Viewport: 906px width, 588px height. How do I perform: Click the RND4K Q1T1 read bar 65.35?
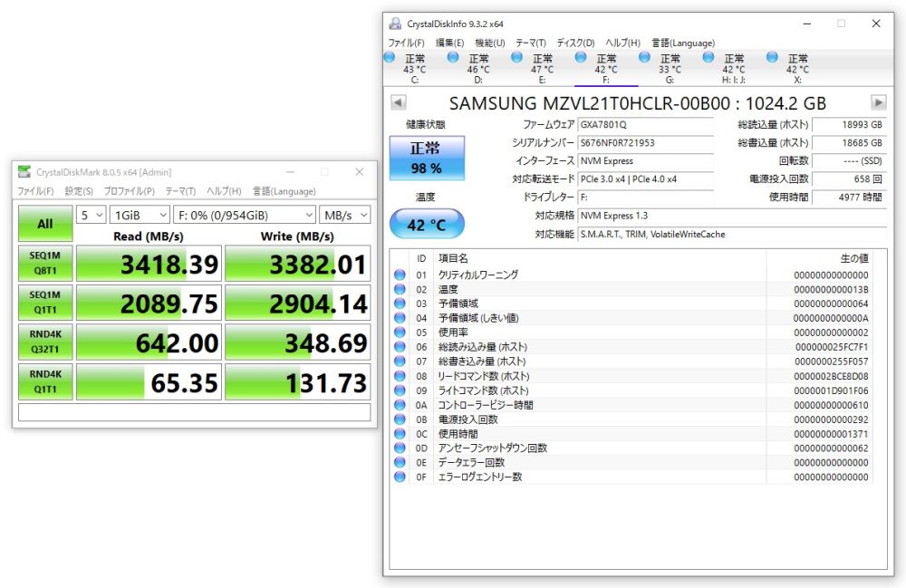click(149, 381)
